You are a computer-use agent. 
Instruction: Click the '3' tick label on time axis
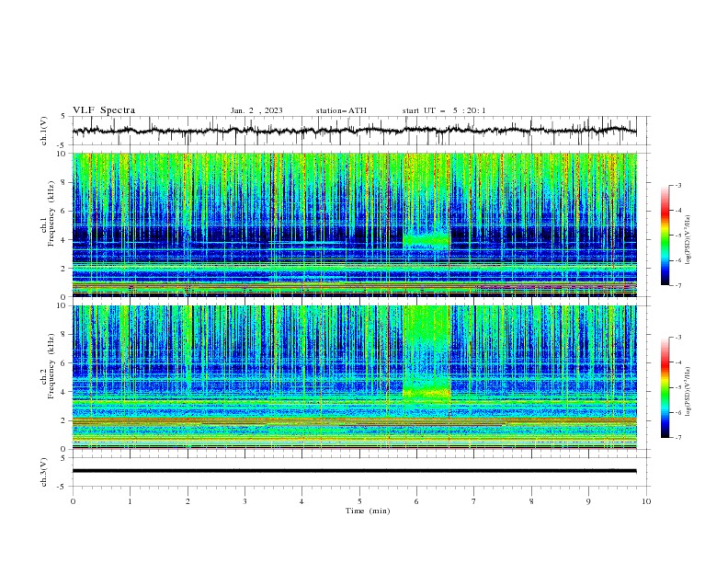click(245, 501)
